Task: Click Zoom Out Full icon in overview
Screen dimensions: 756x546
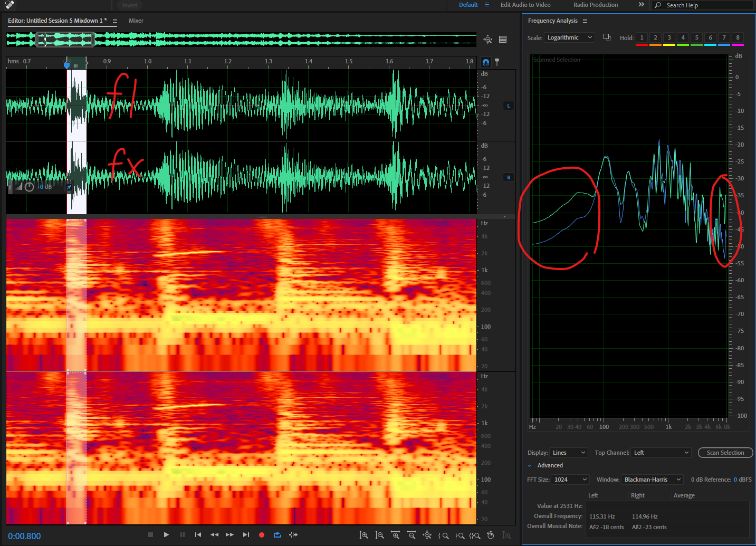Action: tap(487, 40)
